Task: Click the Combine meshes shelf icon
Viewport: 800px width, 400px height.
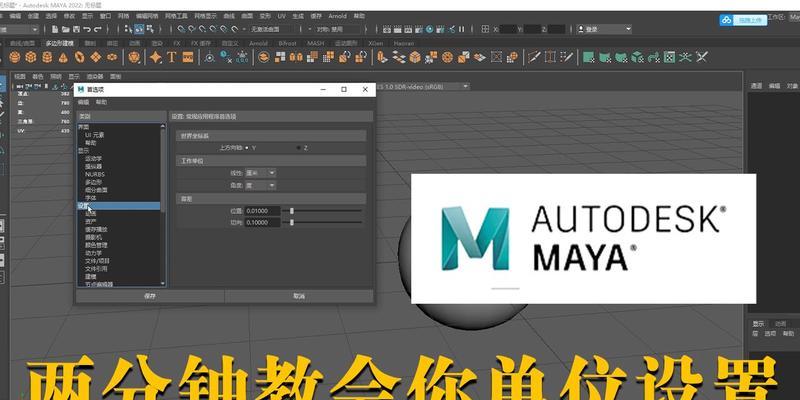Action: point(264,57)
